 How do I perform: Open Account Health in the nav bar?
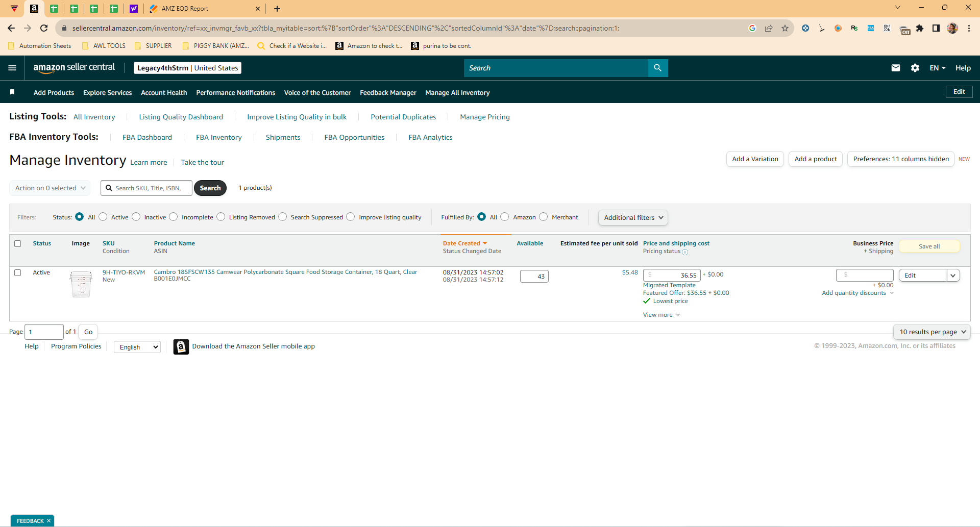point(164,92)
